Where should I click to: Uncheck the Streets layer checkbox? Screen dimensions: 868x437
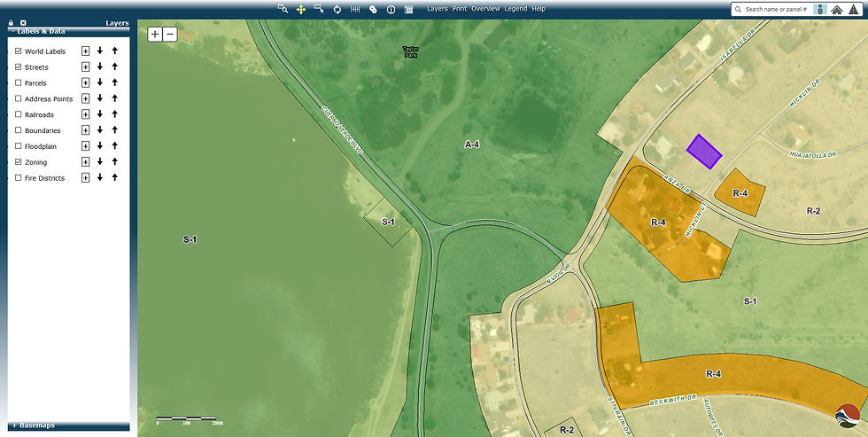pos(19,67)
